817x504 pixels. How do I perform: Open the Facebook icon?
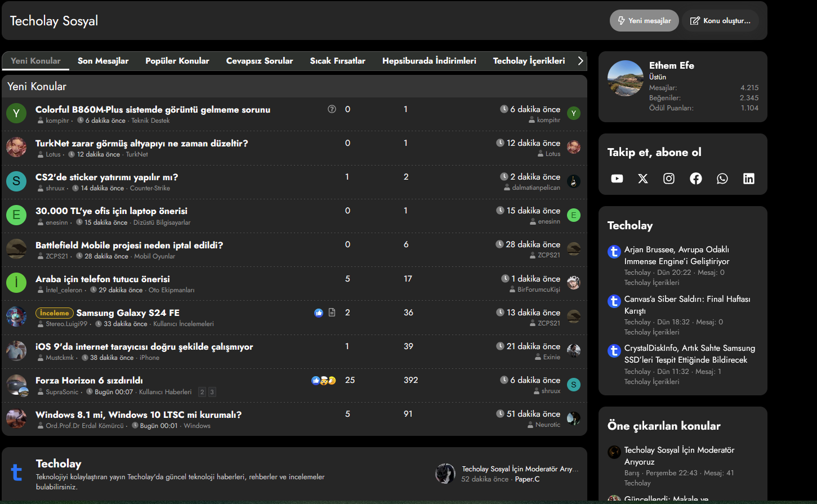pos(696,179)
